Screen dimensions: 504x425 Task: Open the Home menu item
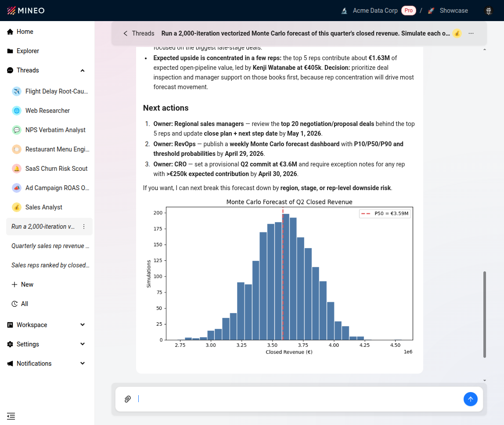(25, 32)
